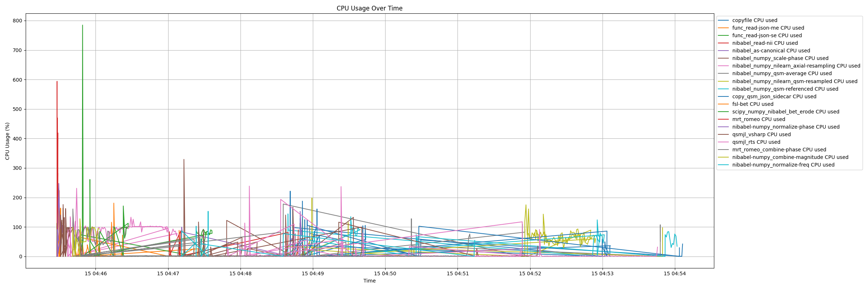Click the "Time" x-axis label

point(369,281)
